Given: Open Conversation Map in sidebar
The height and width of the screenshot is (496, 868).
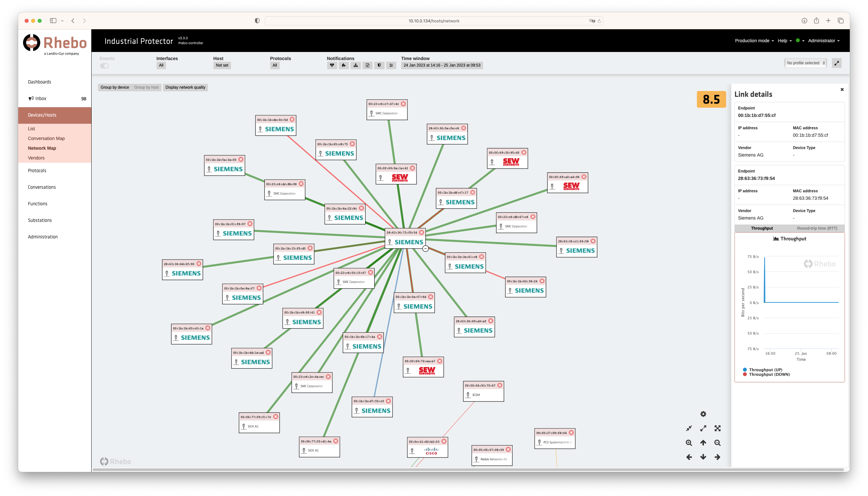Looking at the screenshot, I should (x=46, y=138).
